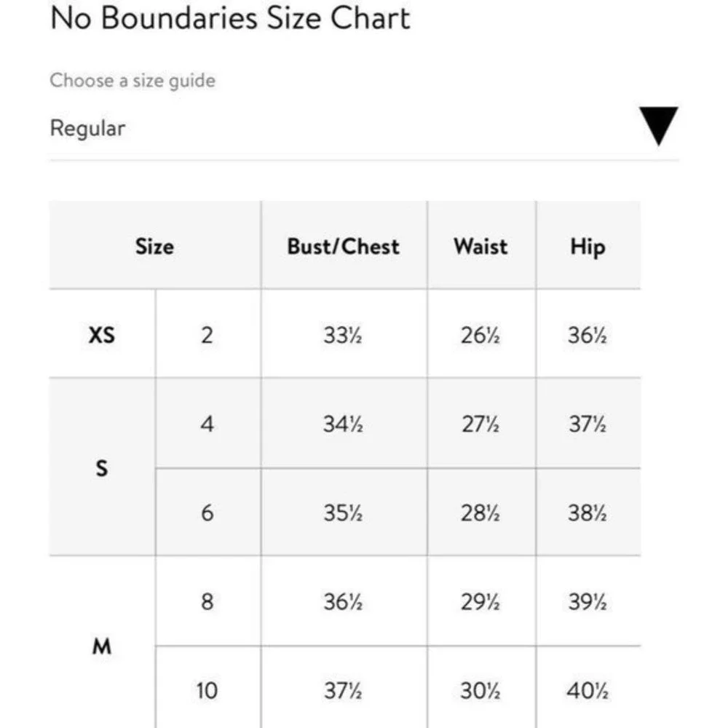Click the S size group label
Viewport: 728px width, 728px height.
(102, 467)
